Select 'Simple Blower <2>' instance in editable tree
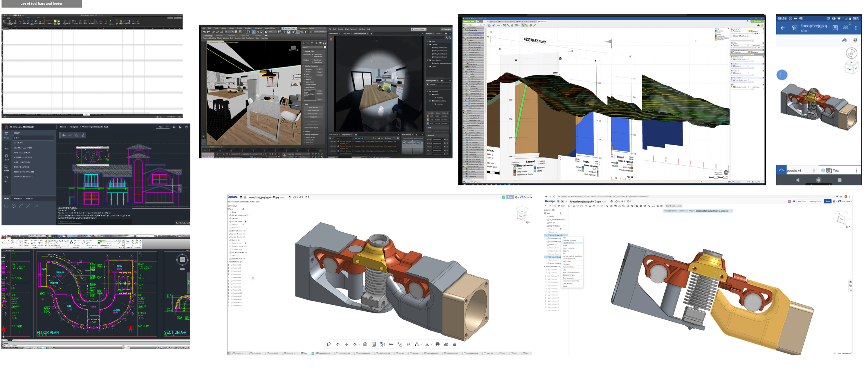 point(556,236)
